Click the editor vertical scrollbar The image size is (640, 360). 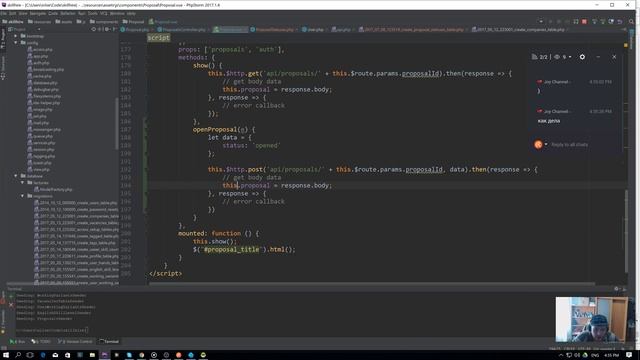[x=626, y=231]
